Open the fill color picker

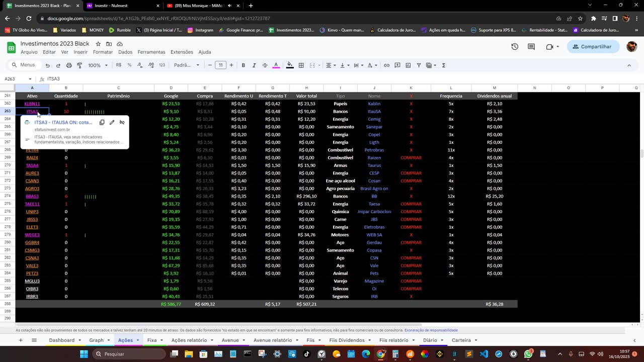(290, 65)
